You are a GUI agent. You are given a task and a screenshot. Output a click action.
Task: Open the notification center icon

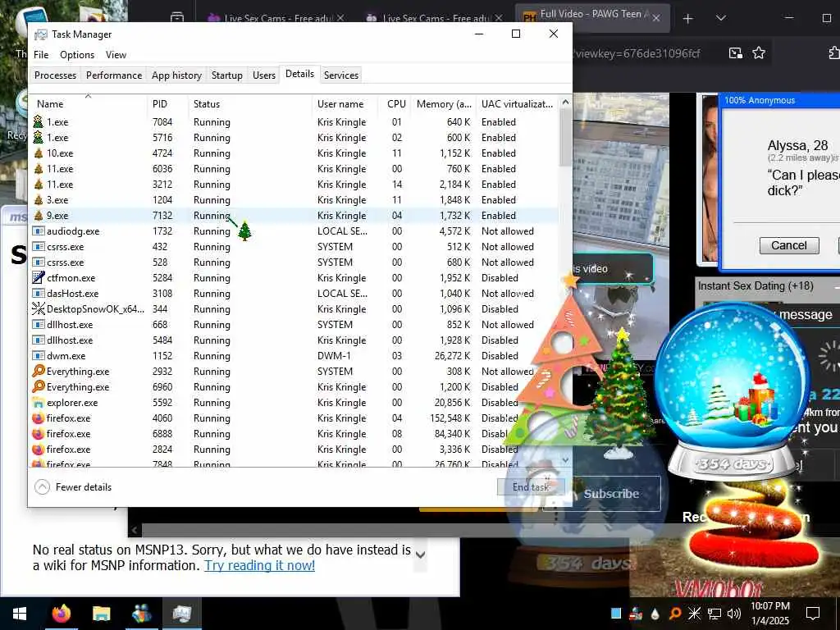(x=813, y=614)
